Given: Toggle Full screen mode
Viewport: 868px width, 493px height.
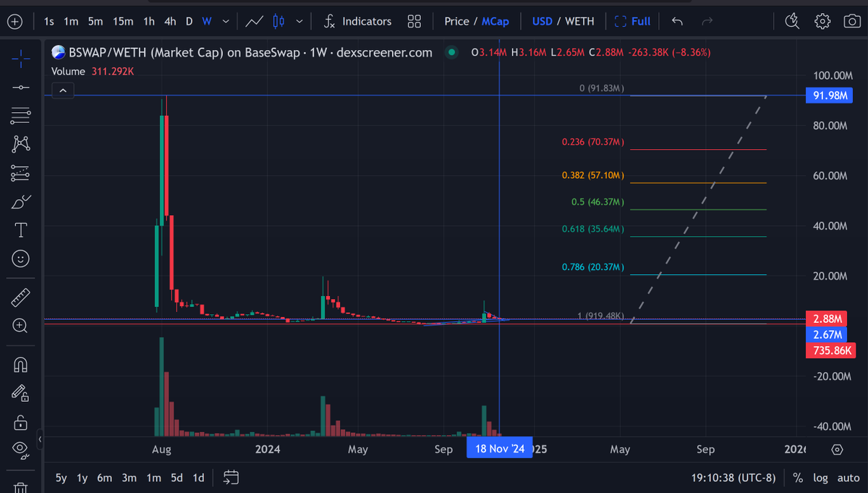Looking at the screenshot, I should click(x=632, y=22).
